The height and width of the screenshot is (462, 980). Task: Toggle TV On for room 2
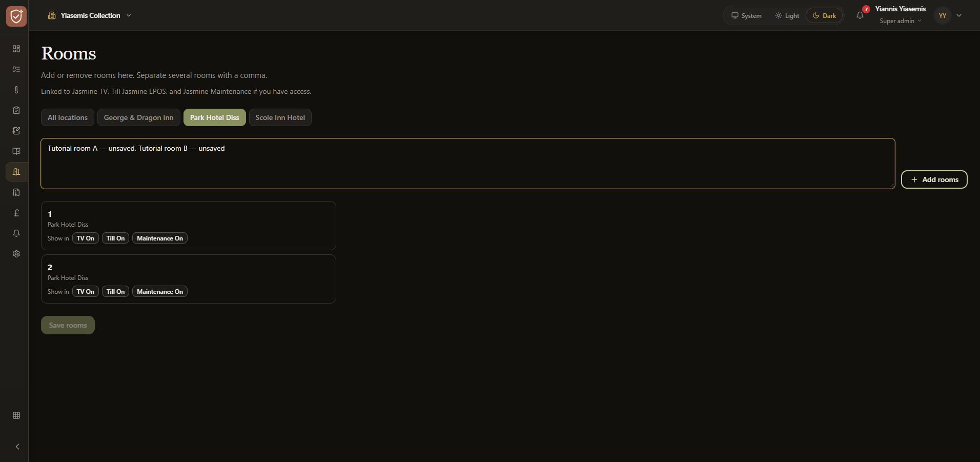86,292
